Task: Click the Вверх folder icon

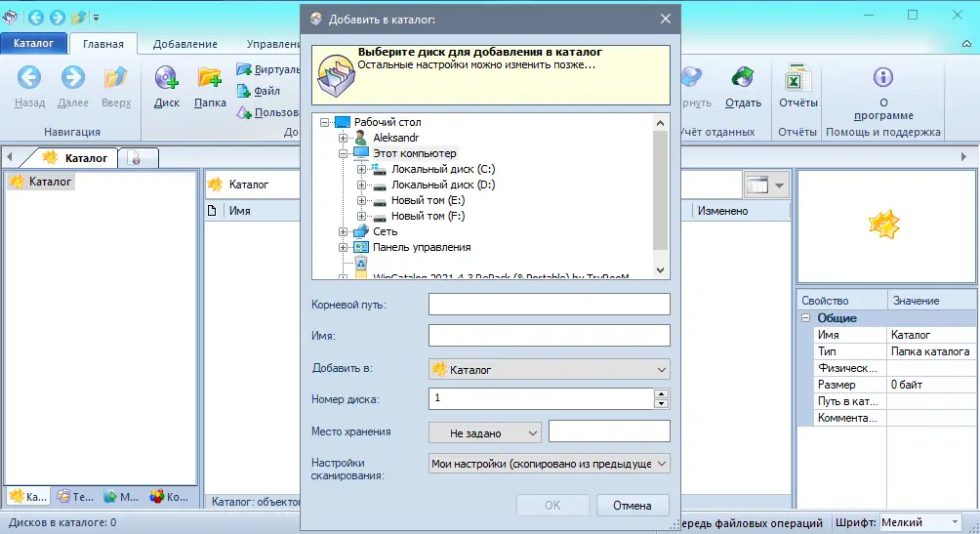Action: [x=115, y=78]
